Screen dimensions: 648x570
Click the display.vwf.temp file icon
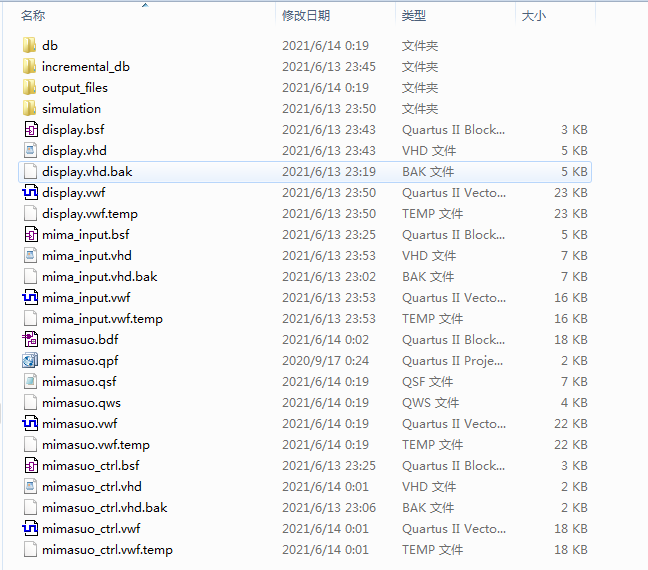point(30,214)
